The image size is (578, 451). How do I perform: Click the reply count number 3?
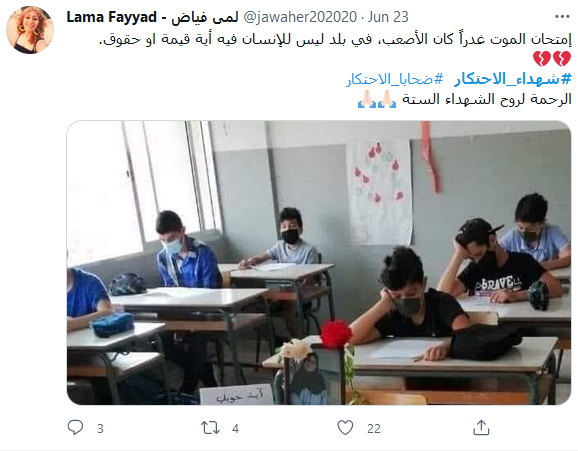[100, 429]
